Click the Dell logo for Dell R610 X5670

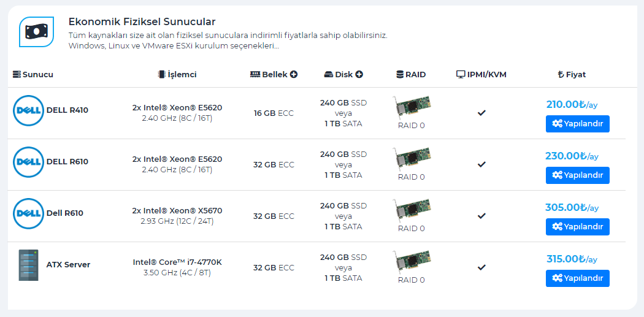pos(28,213)
